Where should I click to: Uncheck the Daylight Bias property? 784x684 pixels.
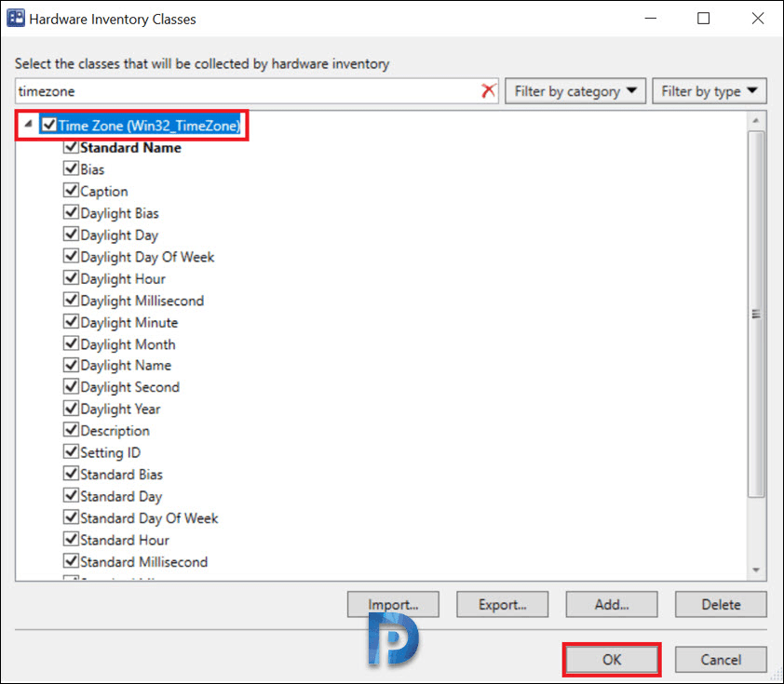72,212
